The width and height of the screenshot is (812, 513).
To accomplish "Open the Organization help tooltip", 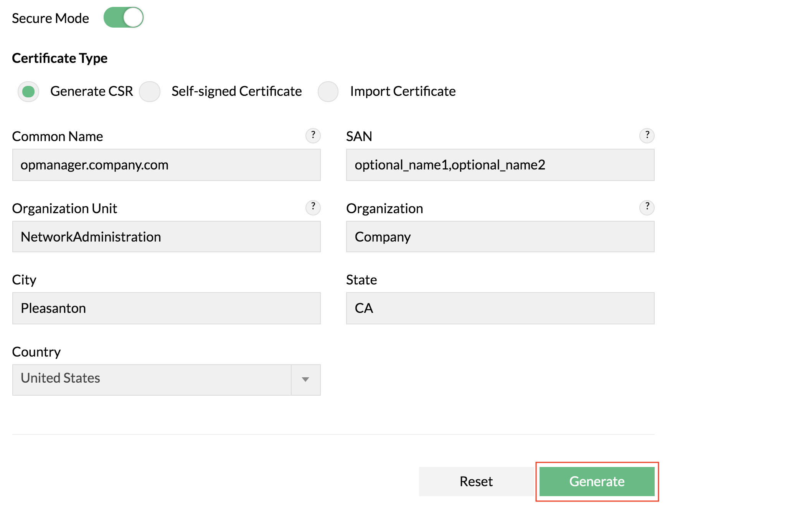I will (x=646, y=207).
